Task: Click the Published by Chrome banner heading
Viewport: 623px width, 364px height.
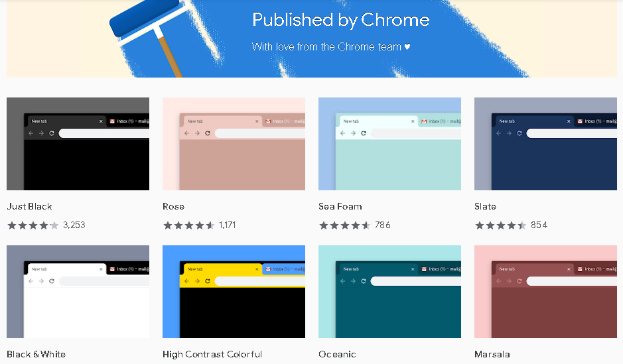Action: pyautogui.click(x=340, y=20)
